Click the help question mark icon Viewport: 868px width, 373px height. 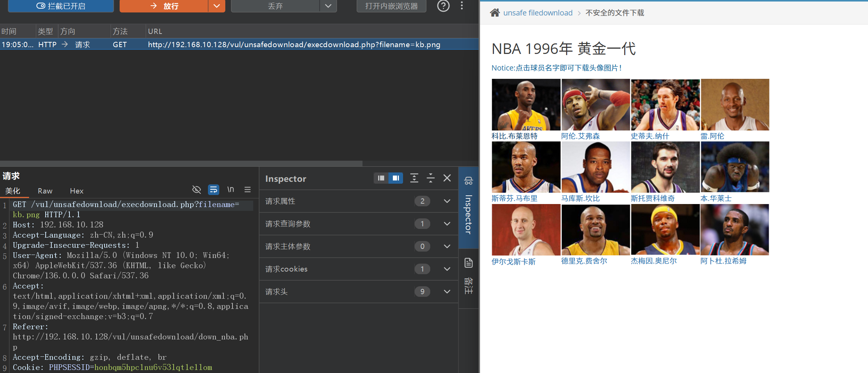tap(443, 6)
